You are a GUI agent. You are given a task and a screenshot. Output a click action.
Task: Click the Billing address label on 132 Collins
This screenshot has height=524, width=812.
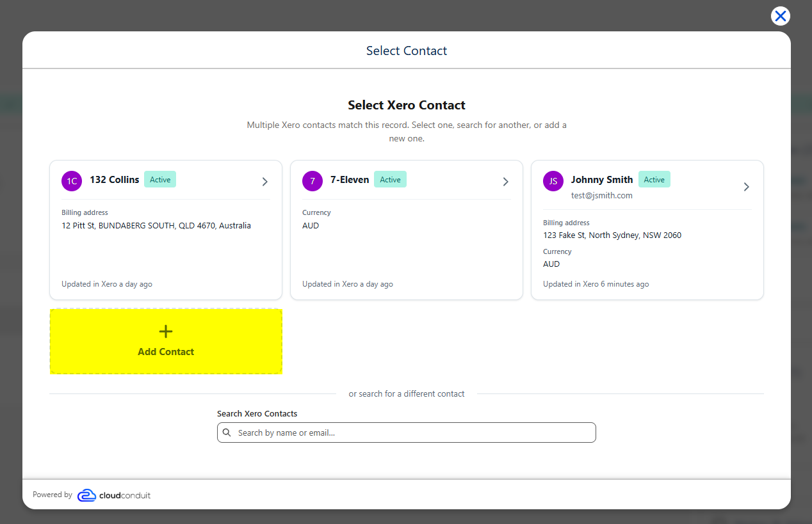tap(85, 212)
